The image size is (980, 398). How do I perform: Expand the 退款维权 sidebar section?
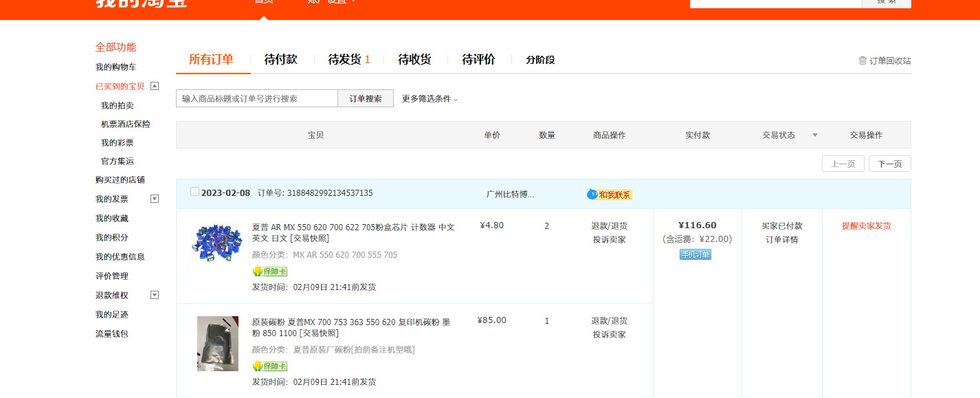coord(155,295)
